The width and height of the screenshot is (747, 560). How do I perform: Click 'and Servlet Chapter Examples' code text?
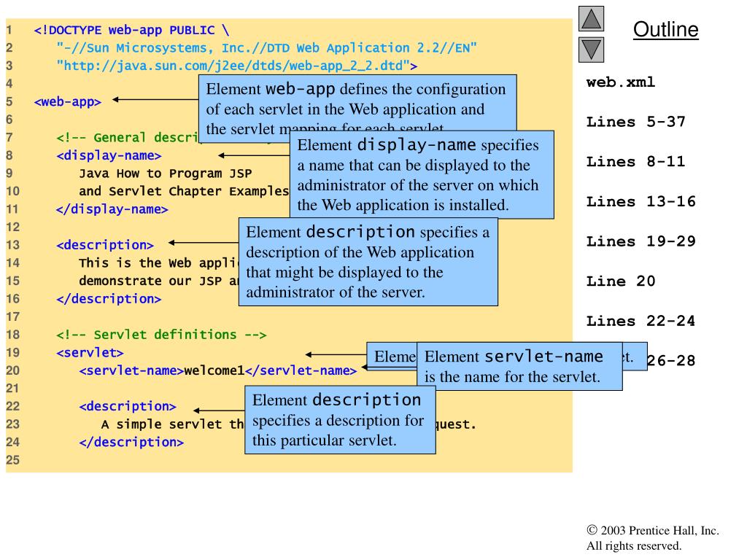pyautogui.click(x=184, y=192)
